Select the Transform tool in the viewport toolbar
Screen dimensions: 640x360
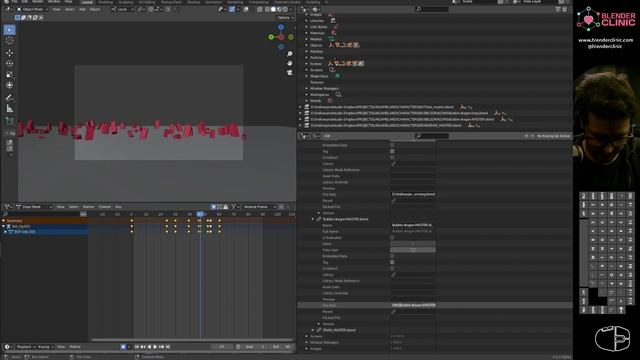point(9,85)
